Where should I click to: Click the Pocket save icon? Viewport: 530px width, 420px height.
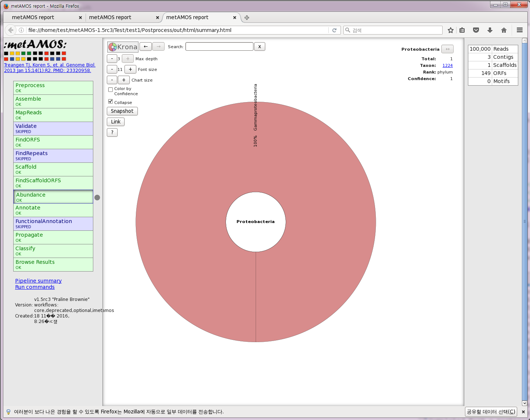pyautogui.click(x=476, y=30)
